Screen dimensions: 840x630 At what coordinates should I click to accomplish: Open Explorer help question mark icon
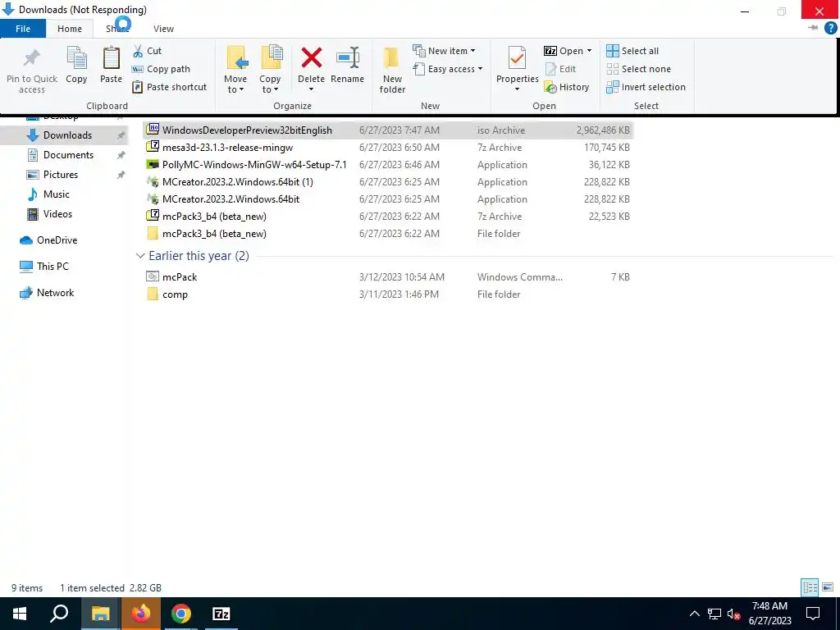830,28
